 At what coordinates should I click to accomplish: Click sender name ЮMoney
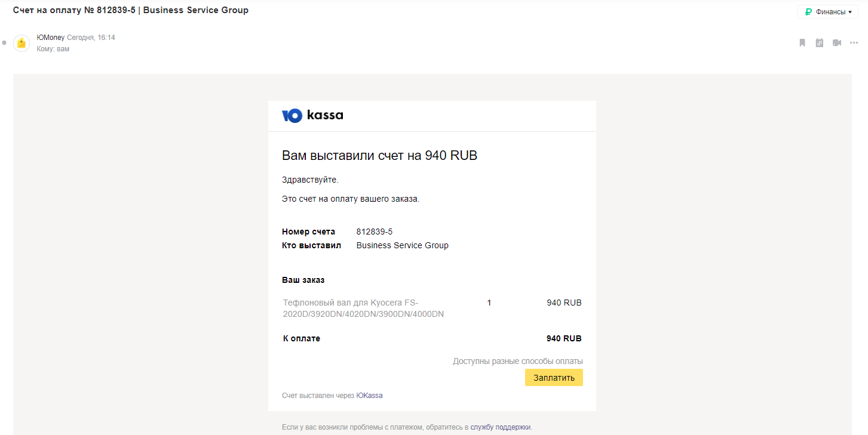point(50,38)
